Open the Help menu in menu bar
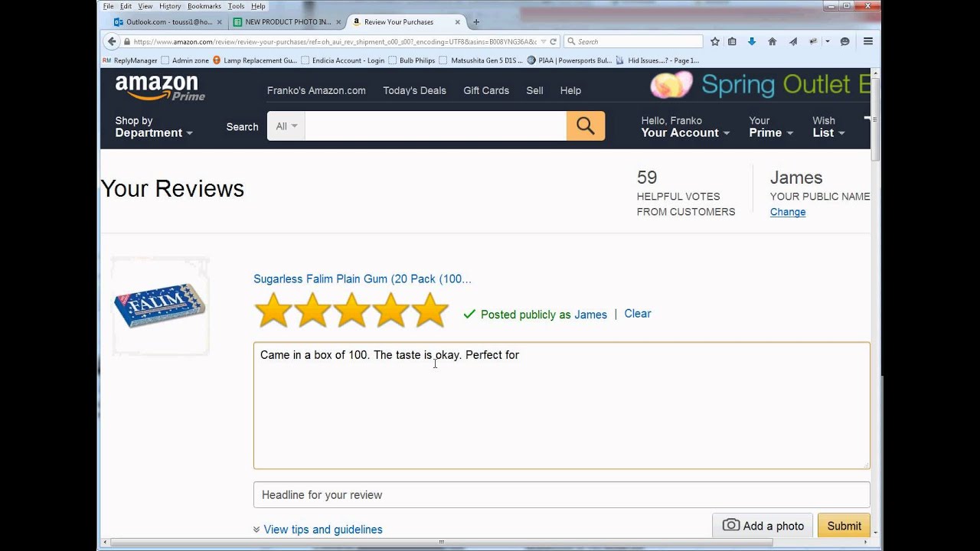 coord(258,6)
